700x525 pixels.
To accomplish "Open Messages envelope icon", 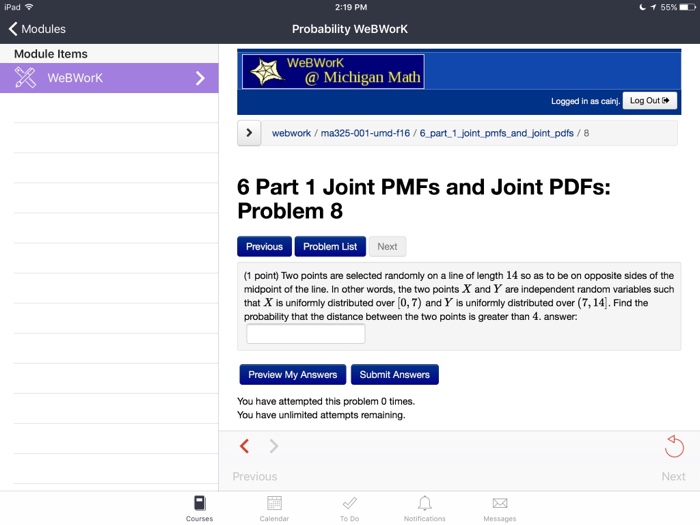I will point(499,504).
